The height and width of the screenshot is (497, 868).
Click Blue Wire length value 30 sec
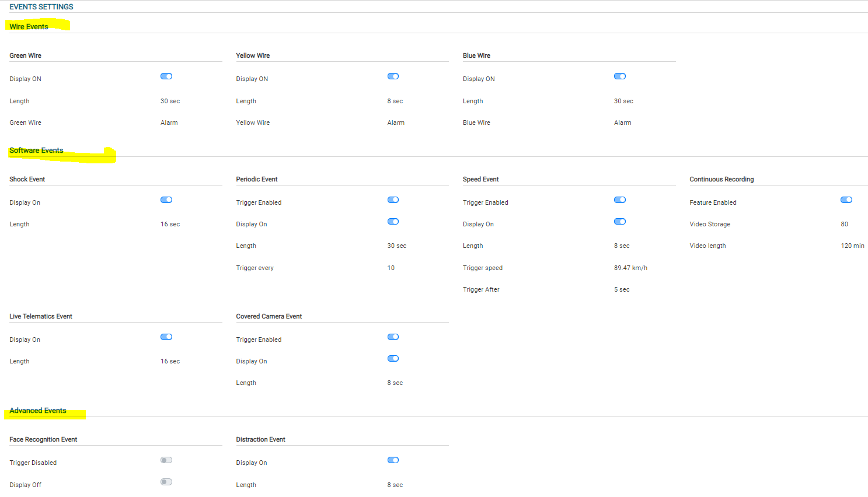tap(623, 101)
